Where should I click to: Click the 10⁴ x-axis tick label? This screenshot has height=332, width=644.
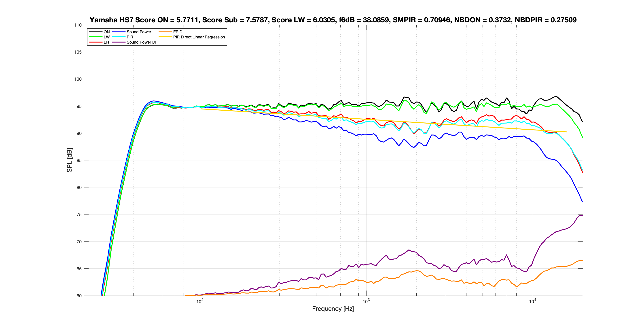point(532,301)
